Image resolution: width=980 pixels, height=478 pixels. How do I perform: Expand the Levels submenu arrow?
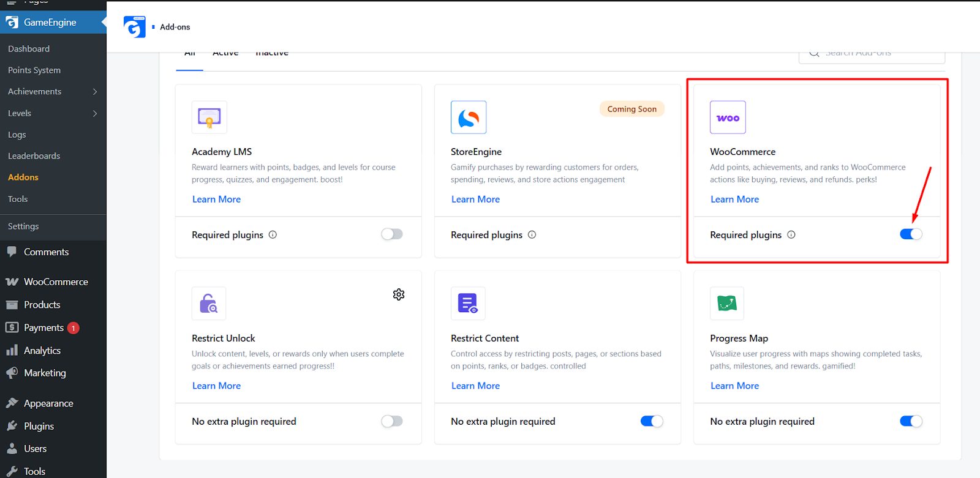[x=95, y=113]
